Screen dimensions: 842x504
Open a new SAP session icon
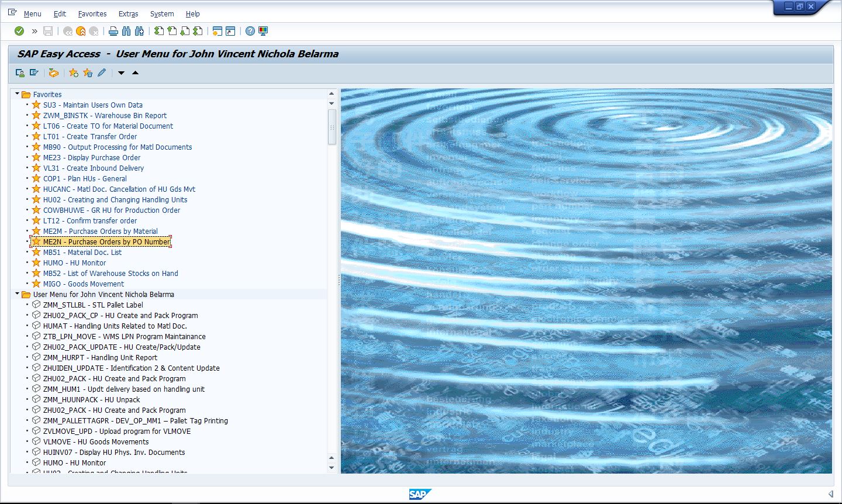218,31
